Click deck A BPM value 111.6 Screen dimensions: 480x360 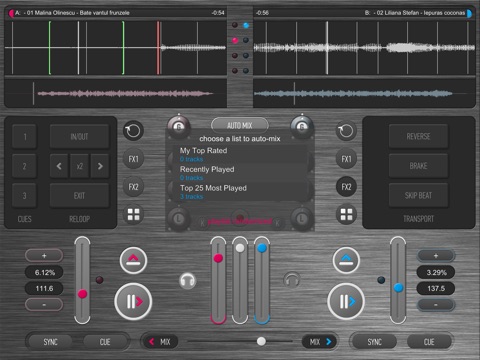(x=44, y=288)
